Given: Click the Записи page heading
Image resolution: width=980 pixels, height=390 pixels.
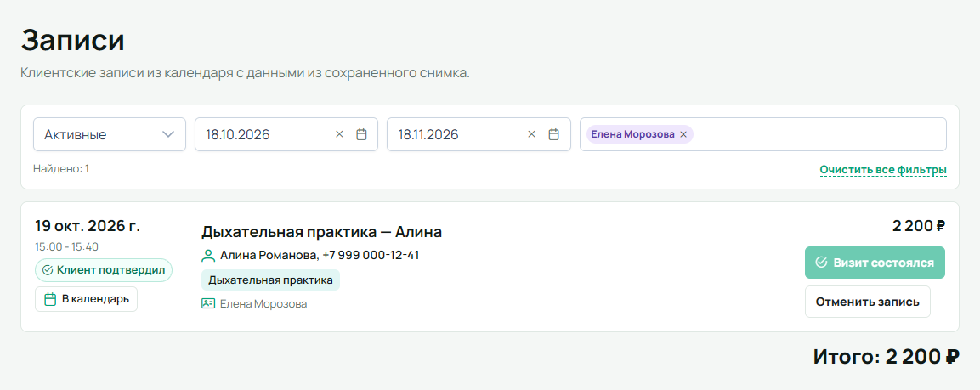Looking at the screenshot, I should point(72,41).
